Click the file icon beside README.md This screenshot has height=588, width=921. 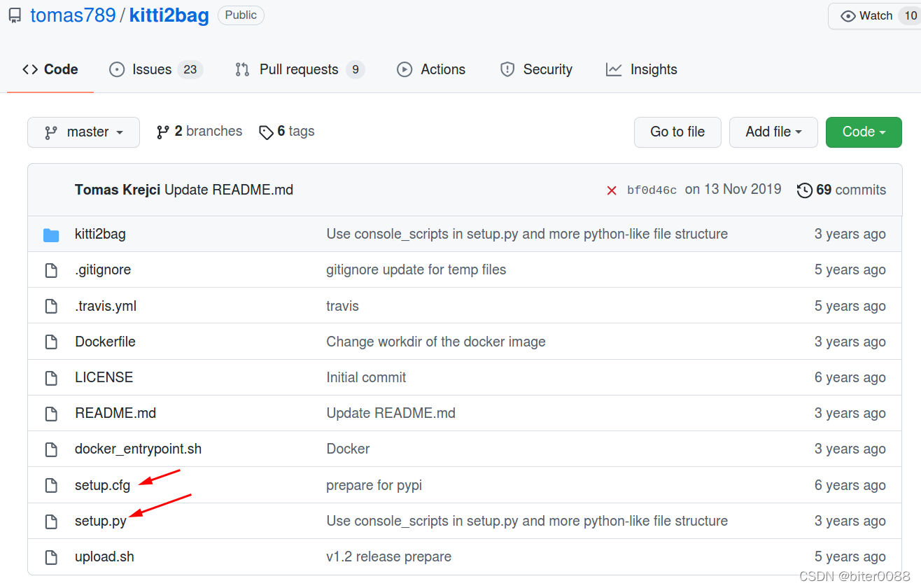click(x=51, y=414)
